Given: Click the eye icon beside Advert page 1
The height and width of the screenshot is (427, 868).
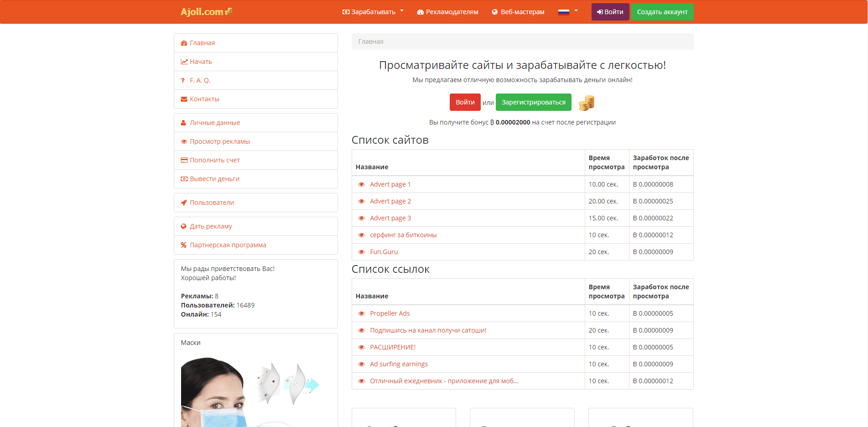Looking at the screenshot, I should point(361,184).
